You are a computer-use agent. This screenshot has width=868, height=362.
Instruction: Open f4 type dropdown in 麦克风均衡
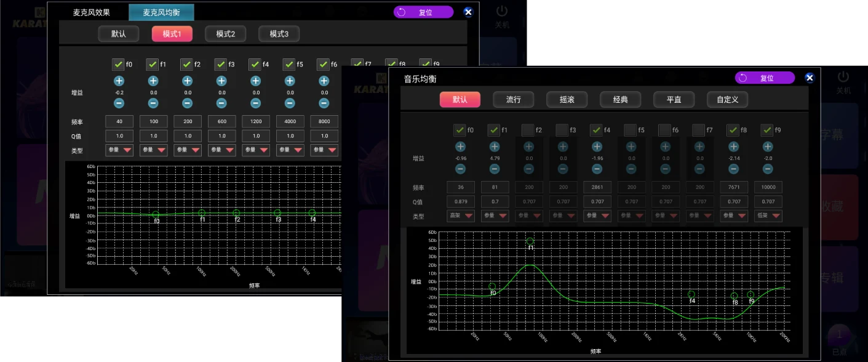click(256, 150)
